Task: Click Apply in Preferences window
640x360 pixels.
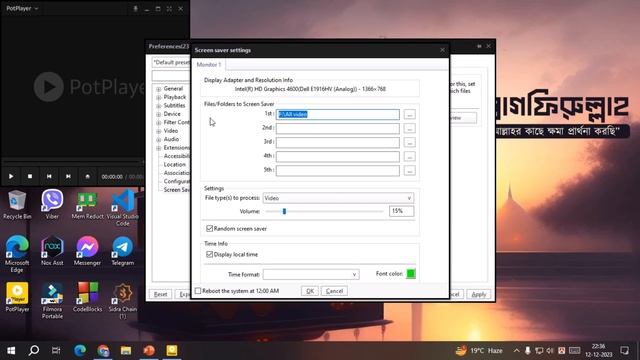Action: pyautogui.click(x=478, y=294)
